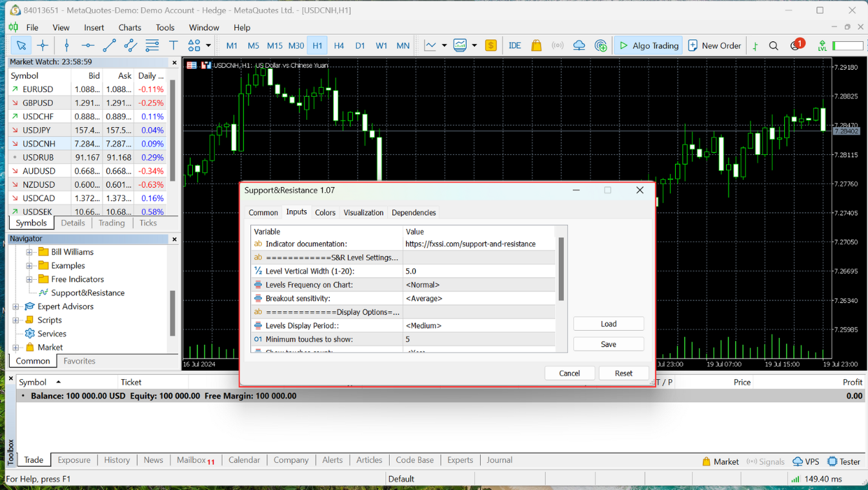Switch to the Colors tab in the dialog
This screenshot has height=490, width=868.
click(x=325, y=213)
